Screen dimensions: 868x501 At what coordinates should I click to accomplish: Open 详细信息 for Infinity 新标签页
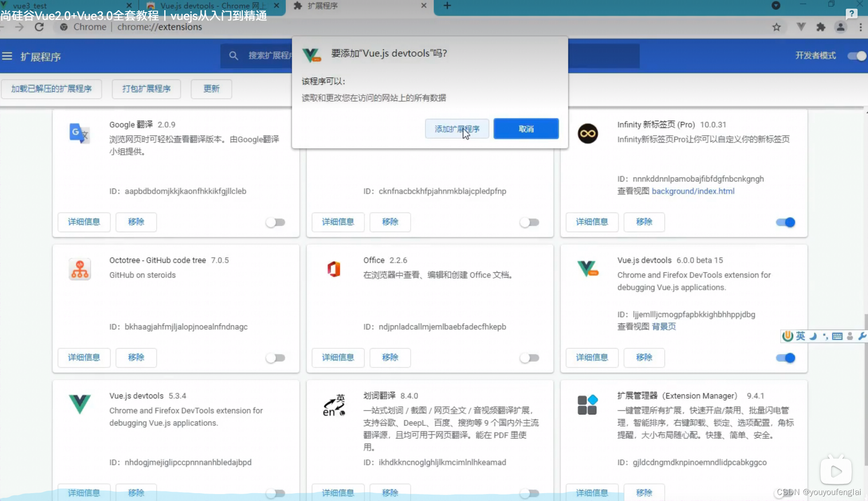(592, 222)
